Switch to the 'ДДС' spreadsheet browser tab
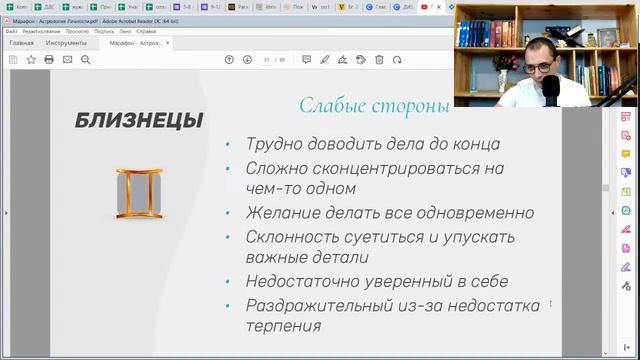Viewport: 640px width, 360px height. [44, 7]
